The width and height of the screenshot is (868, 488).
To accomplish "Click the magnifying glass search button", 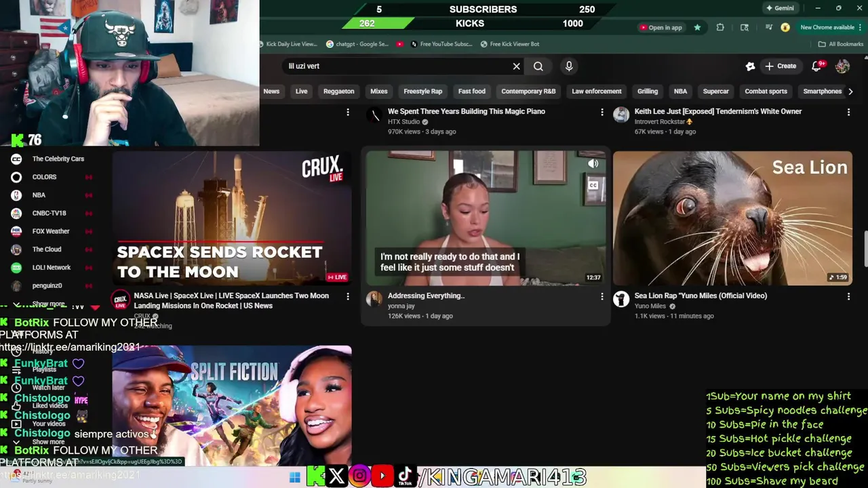I will coord(538,66).
